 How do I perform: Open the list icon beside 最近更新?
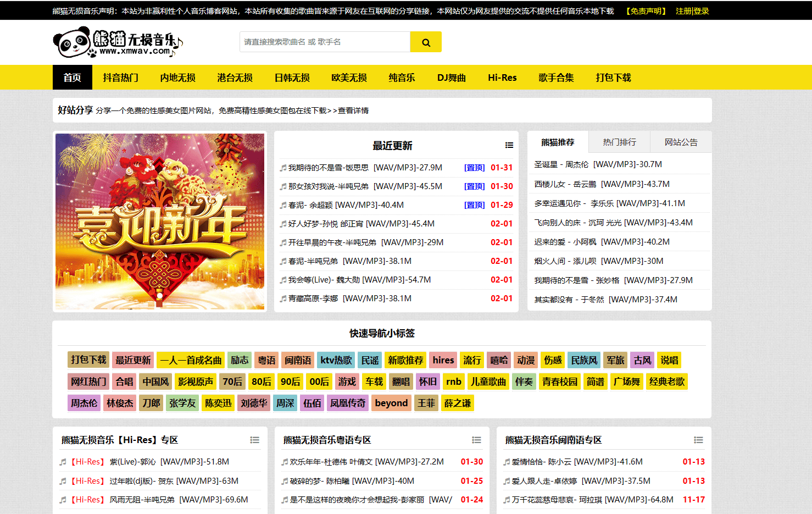coord(509,146)
